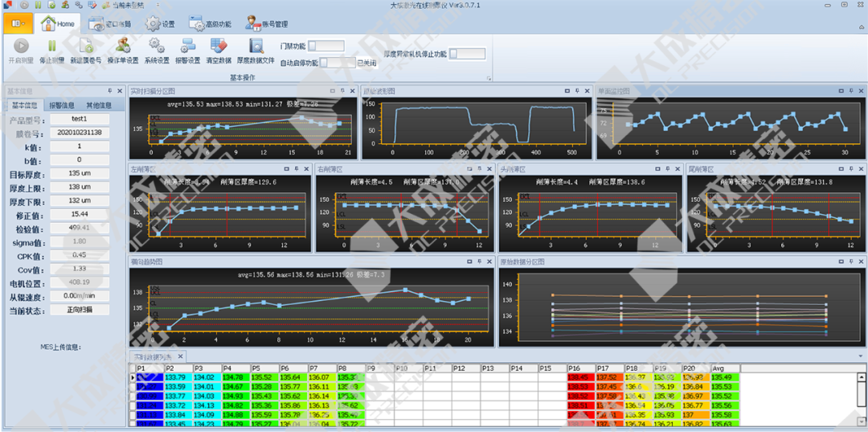Viewport: 868px width, 432px height.
Task: Toggle the 自动启停功能 switch
Action: (337, 62)
